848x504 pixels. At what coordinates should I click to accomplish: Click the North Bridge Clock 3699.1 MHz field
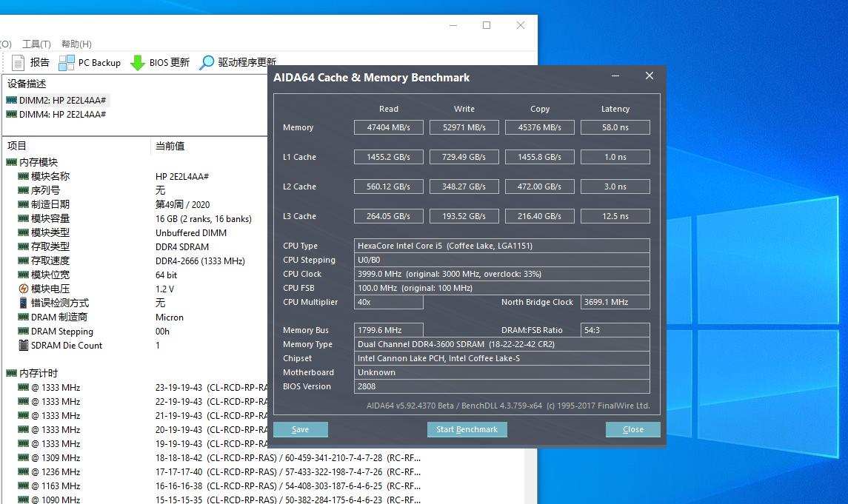click(615, 302)
